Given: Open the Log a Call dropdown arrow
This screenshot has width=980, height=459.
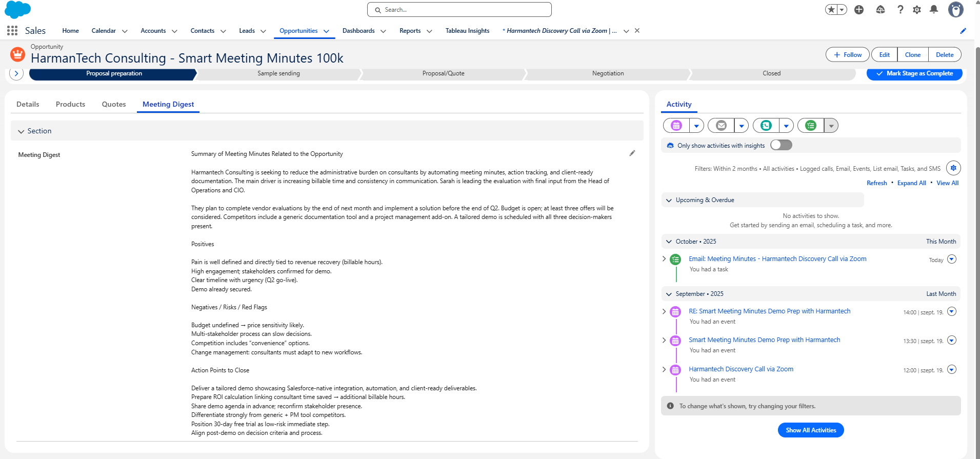Looking at the screenshot, I should click(786, 126).
